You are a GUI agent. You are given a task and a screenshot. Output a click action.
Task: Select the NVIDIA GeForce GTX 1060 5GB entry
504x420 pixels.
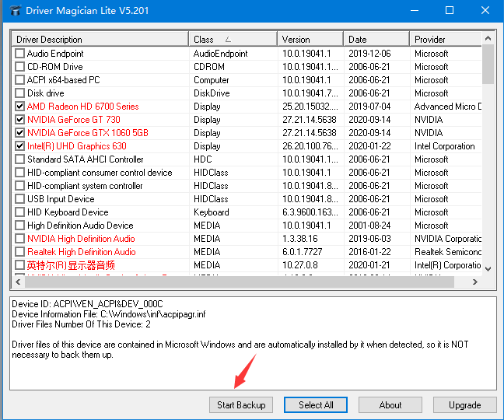pos(88,133)
